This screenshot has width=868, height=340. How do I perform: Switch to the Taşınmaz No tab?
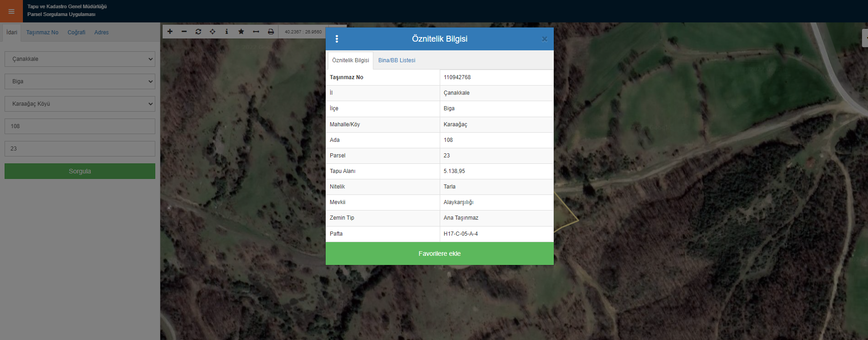[42, 32]
